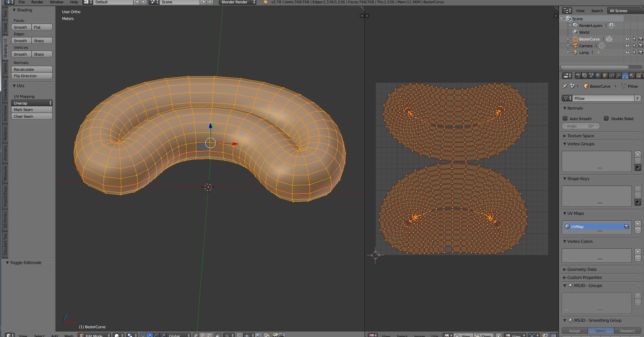Image resolution: width=644 pixels, height=337 pixels.
Task: Open the Render properties tab icon
Action: [578, 76]
